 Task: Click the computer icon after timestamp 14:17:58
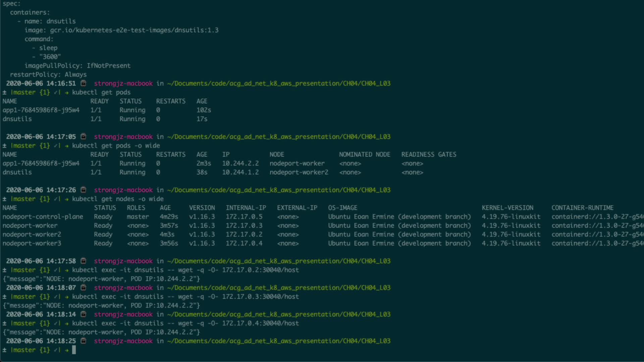pos(84,261)
